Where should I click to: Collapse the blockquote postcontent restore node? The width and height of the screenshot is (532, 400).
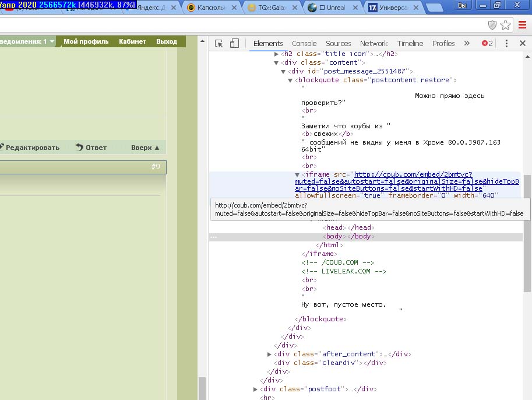tap(291, 80)
